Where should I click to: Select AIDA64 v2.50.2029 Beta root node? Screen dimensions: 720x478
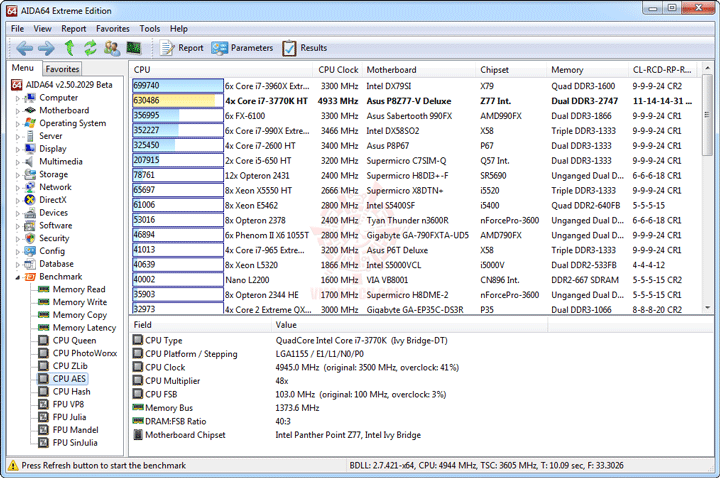pos(62,85)
